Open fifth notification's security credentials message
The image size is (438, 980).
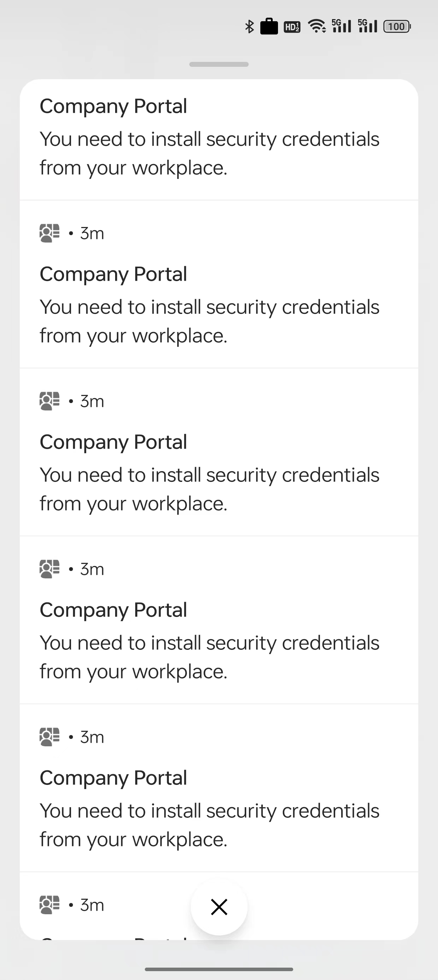point(209,825)
